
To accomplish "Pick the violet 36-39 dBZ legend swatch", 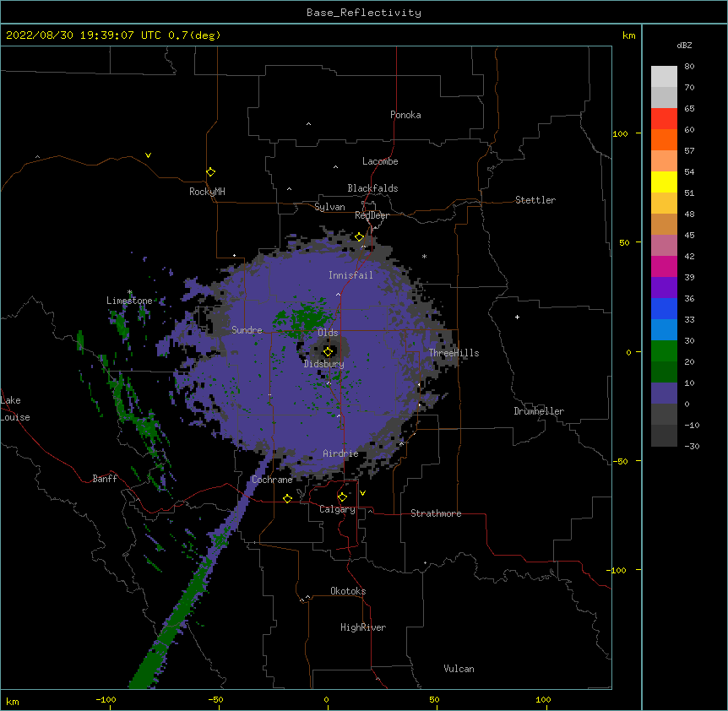I will click(x=664, y=288).
